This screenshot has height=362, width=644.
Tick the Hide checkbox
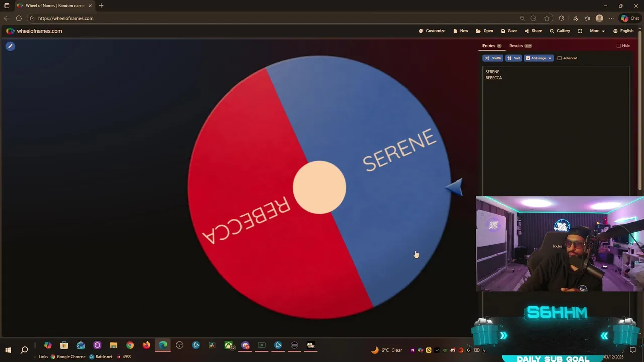point(619,46)
